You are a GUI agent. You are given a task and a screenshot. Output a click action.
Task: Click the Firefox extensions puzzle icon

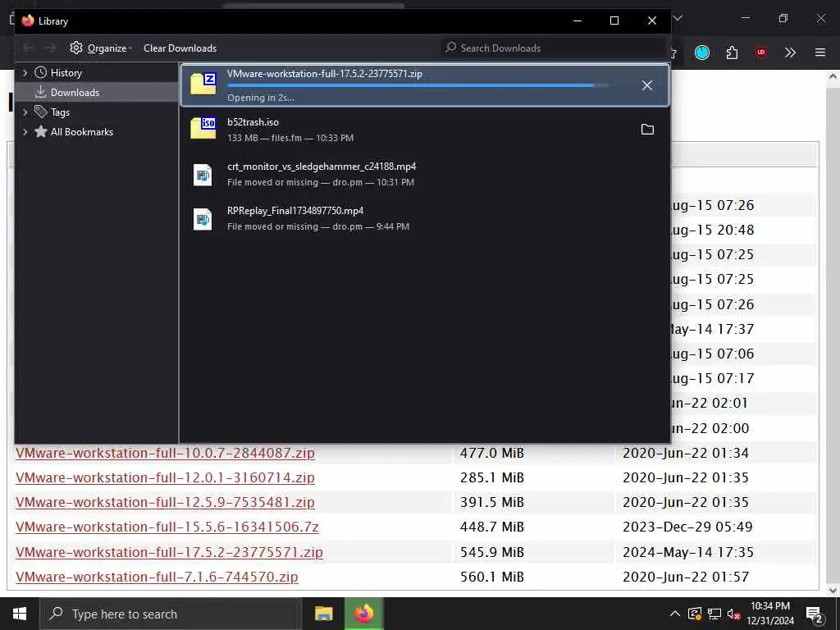click(732, 52)
